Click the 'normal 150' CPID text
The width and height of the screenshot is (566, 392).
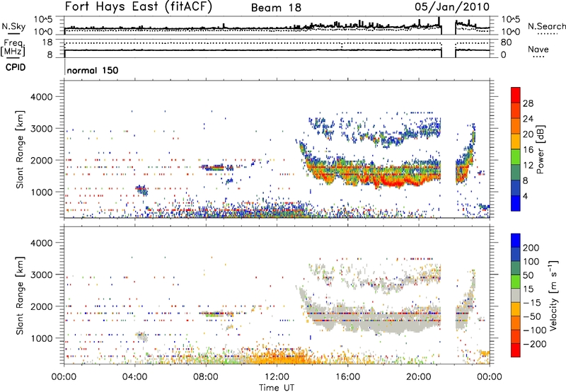[x=93, y=70]
